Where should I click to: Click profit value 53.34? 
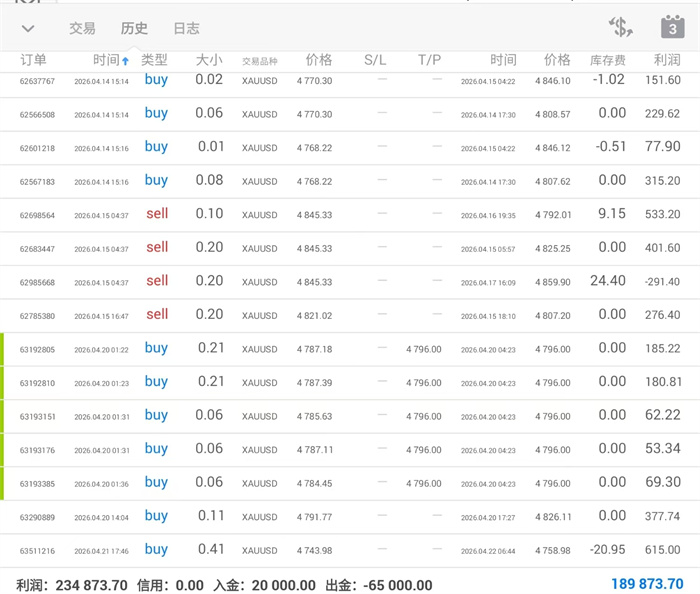click(662, 449)
